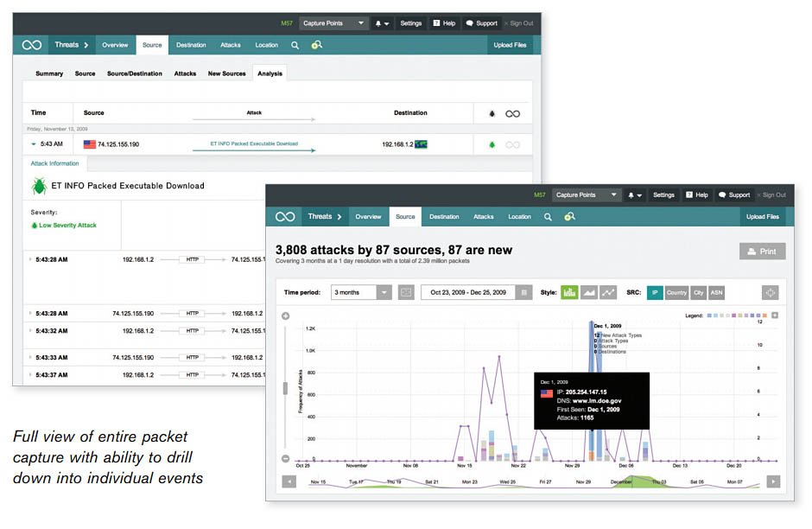Click the crosshair recenter icon on the chart toolbar
The image size is (812, 529).
(770, 293)
